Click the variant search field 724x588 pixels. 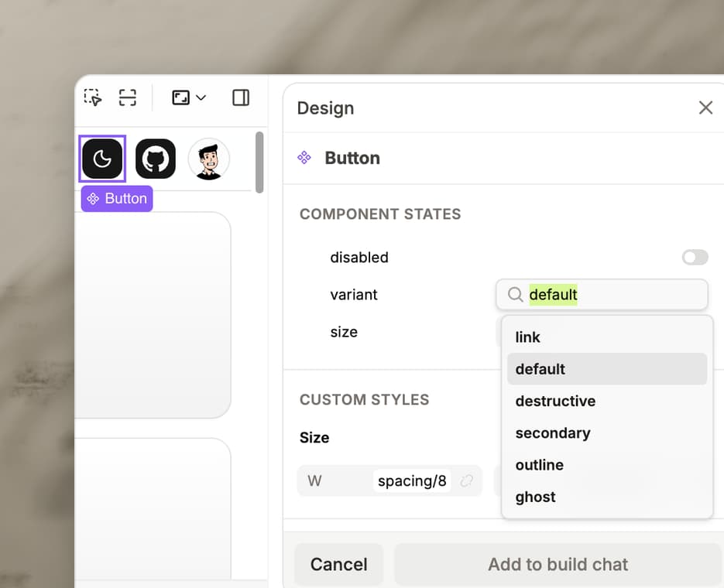(602, 294)
